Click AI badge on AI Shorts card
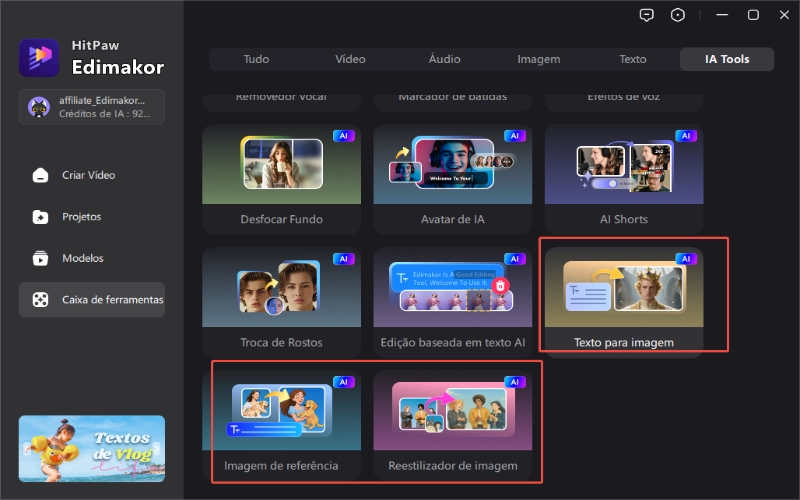The width and height of the screenshot is (800, 500). pyautogui.click(x=686, y=136)
